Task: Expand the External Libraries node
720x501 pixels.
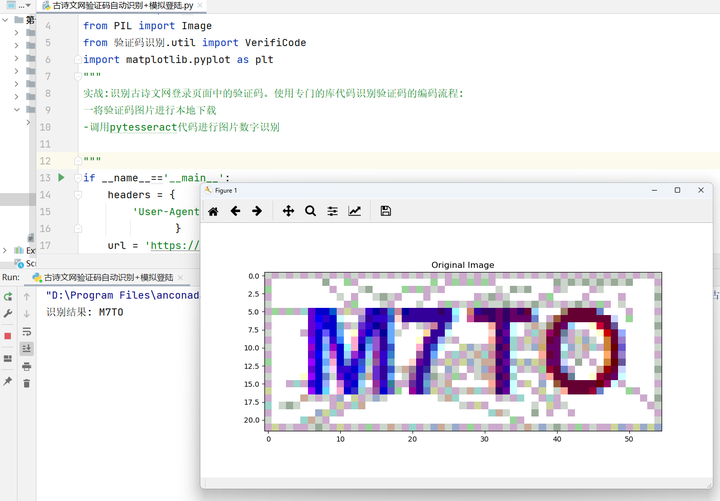Action: 5,250
